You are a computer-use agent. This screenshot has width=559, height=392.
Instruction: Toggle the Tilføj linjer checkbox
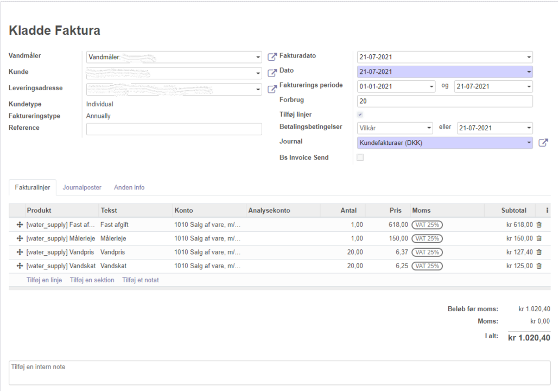tap(360, 115)
